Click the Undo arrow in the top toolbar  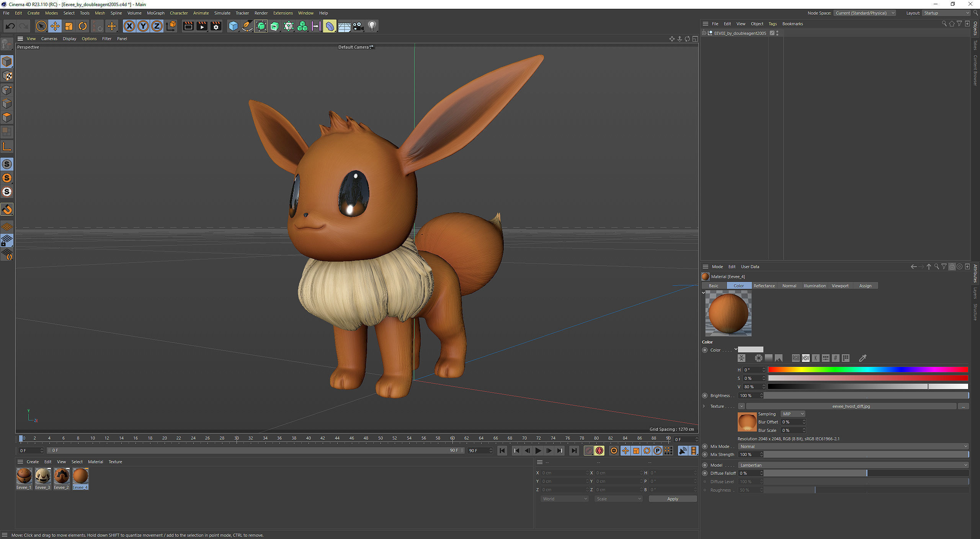(10, 26)
